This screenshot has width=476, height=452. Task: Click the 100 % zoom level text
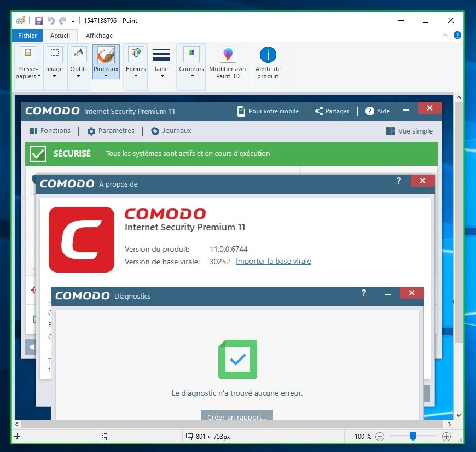[363, 437]
